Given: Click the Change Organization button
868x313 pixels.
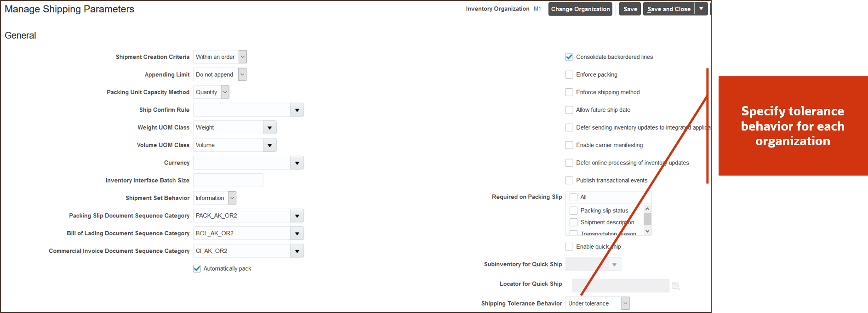Looking at the screenshot, I should pyautogui.click(x=580, y=9).
